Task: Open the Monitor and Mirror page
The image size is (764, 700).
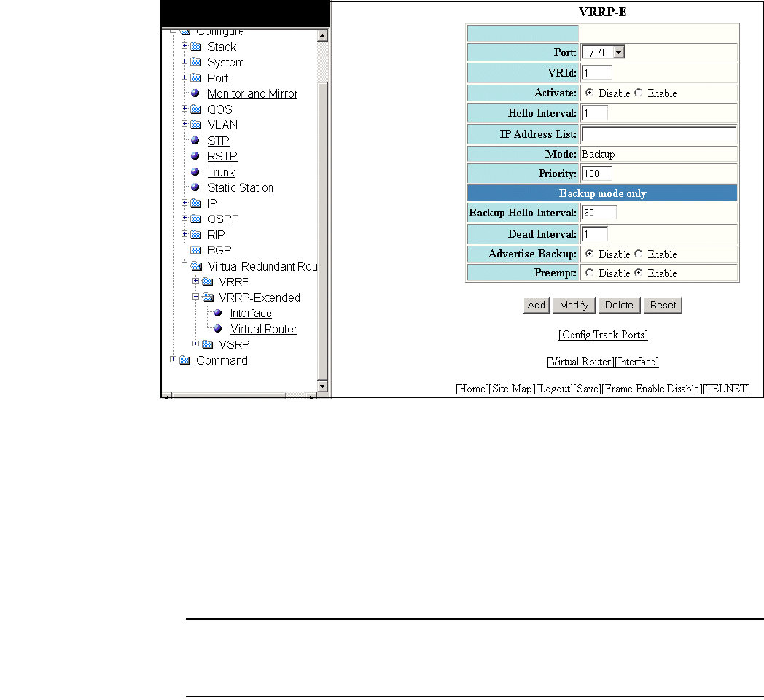Action: pos(252,93)
